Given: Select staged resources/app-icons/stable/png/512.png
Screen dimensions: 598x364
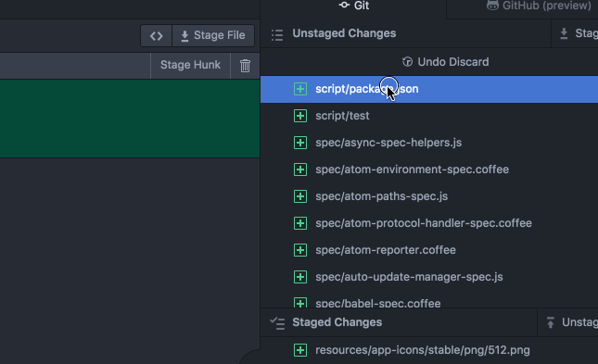Looking at the screenshot, I should [x=429, y=350].
